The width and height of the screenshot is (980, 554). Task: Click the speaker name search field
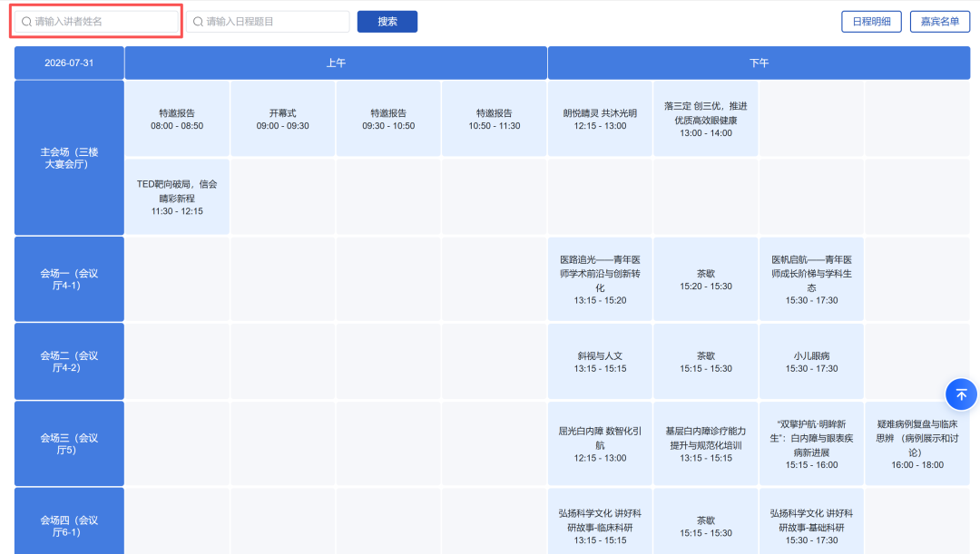click(x=96, y=21)
